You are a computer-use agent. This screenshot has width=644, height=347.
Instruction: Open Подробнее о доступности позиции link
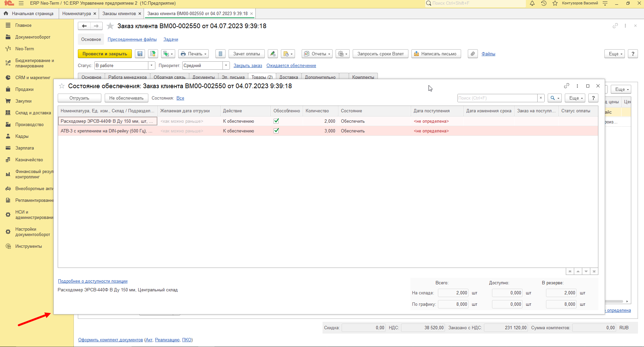(x=93, y=281)
